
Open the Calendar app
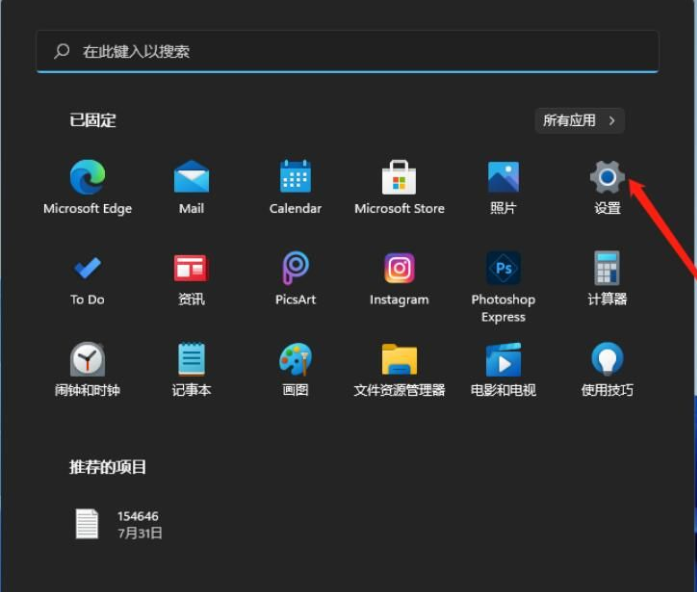pos(295,179)
